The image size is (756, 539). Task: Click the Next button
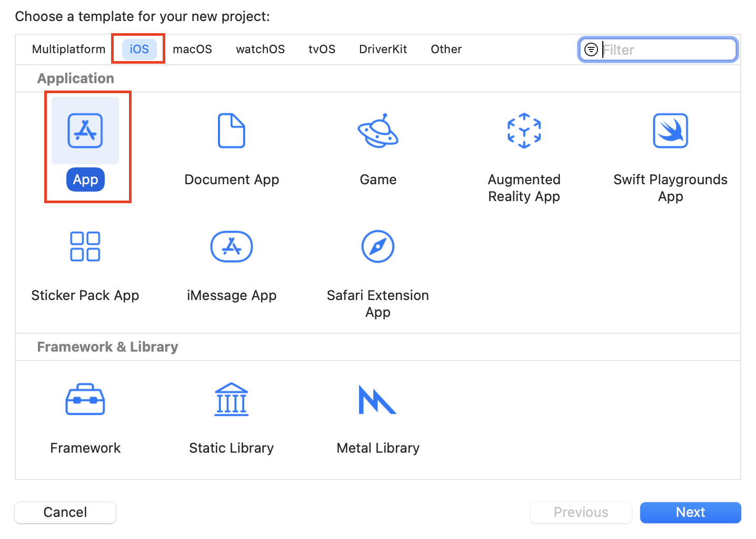point(690,512)
